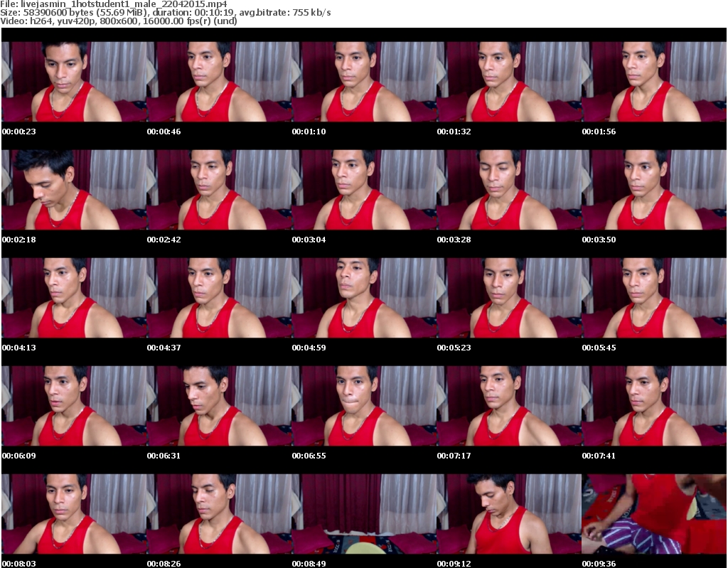Pick the frame labeled 00:07:17
Screen dimensions: 728x568
click(509, 406)
